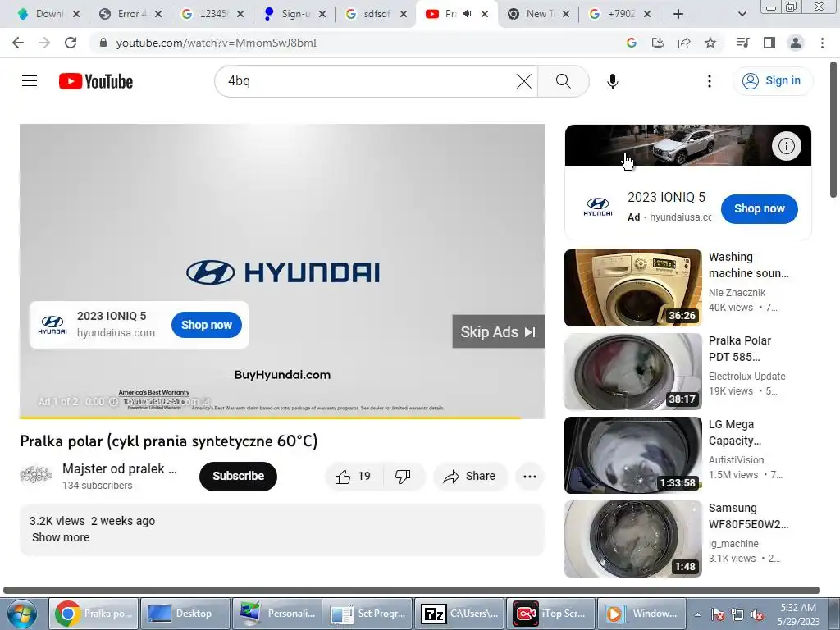Image resolution: width=840 pixels, height=630 pixels.
Task: Click the horizontal scrollbar at the bottom
Action: coord(412,590)
